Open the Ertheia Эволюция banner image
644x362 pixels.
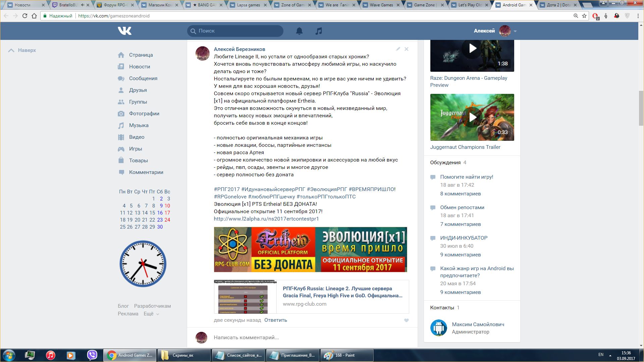[x=310, y=249]
